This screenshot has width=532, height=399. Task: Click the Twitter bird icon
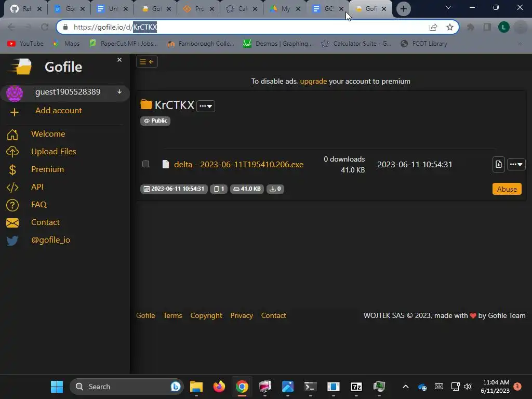[12, 241]
